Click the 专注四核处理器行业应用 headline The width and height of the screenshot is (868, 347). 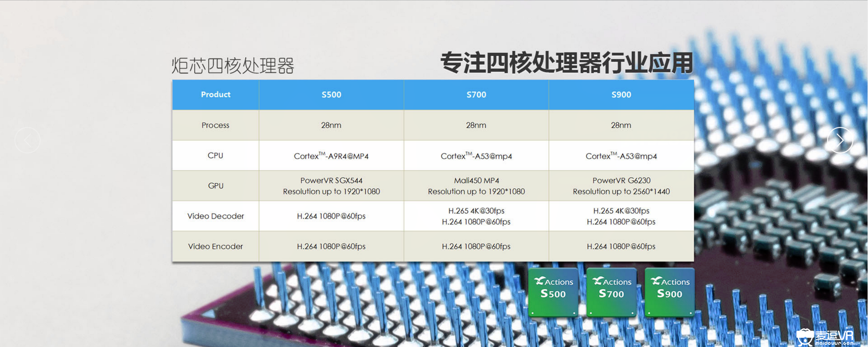tap(567, 62)
